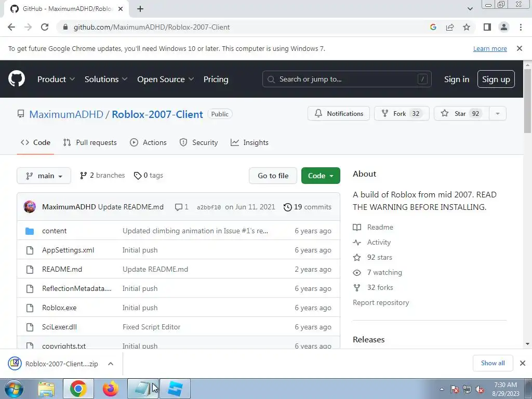The height and width of the screenshot is (399, 532).
Task: Click the page vertical scrollbar thumb
Action: click(527, 101)
